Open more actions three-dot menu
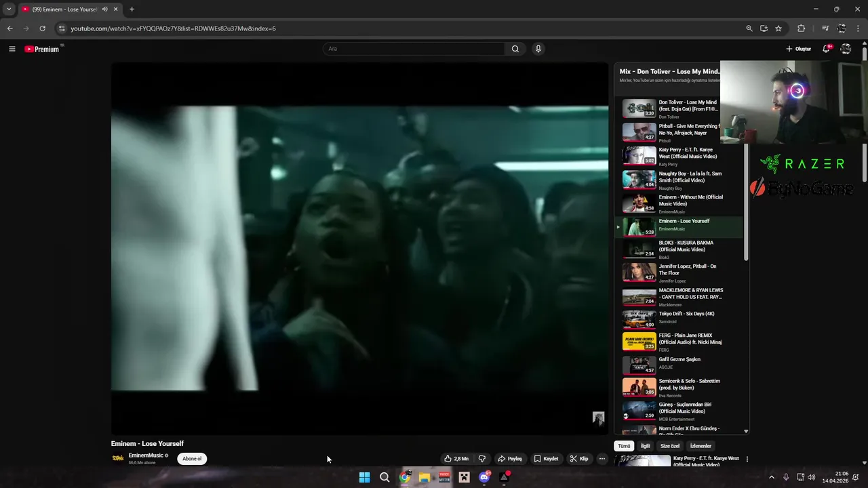The height and width of the screenshot is (488, 868). point(601,459)
